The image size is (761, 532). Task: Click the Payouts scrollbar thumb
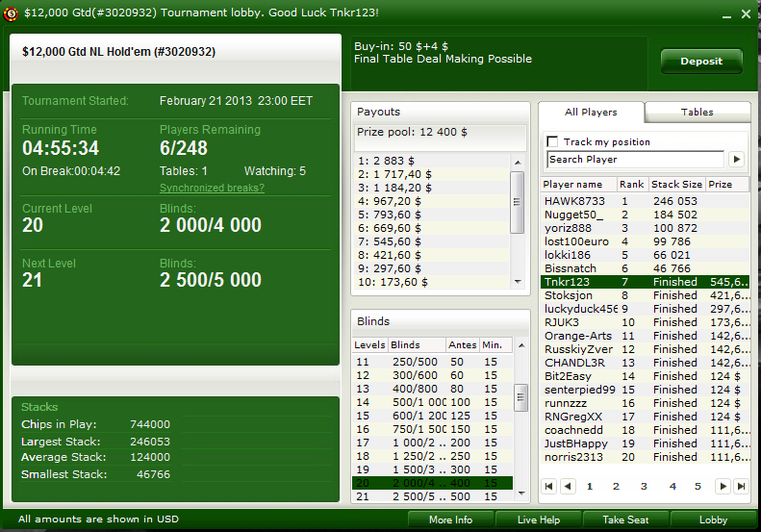point(518,202)
